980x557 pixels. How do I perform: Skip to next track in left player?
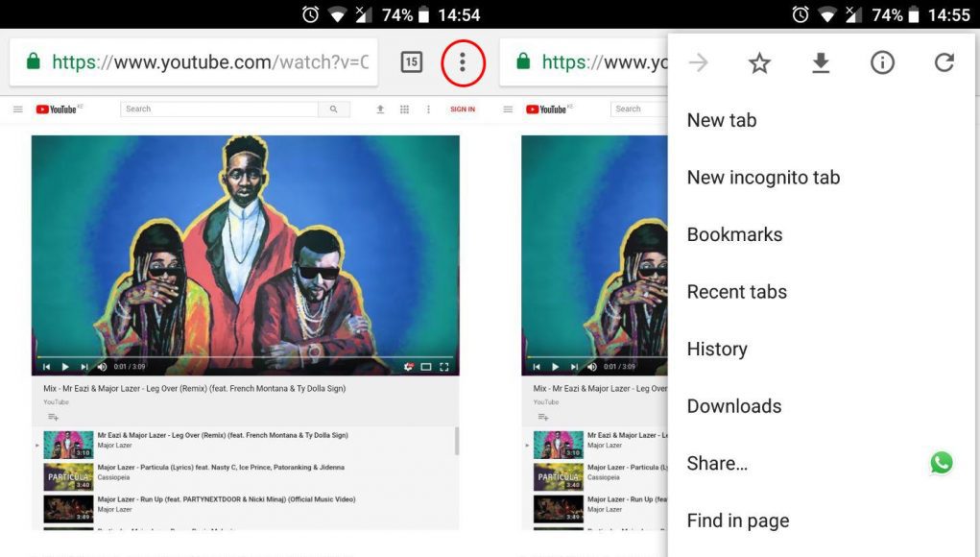[84, 367]
